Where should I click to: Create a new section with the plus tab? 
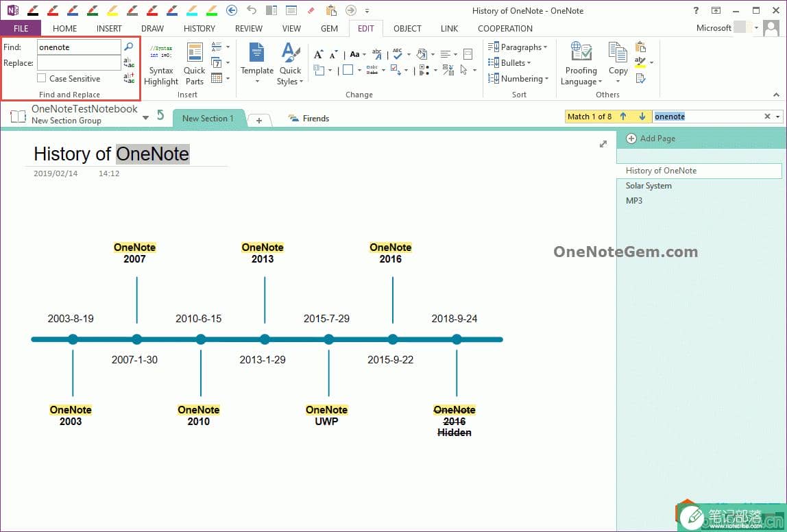click(x=259, y=121)
